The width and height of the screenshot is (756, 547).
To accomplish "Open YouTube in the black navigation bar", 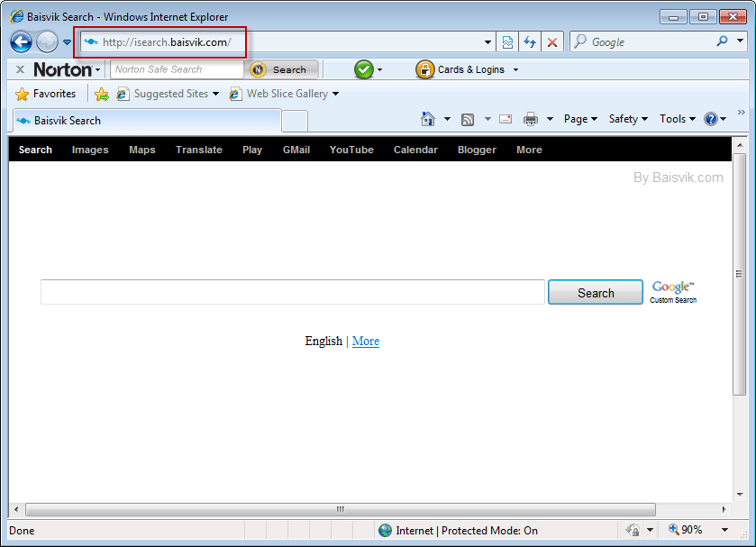I will (x=351, y=150).
